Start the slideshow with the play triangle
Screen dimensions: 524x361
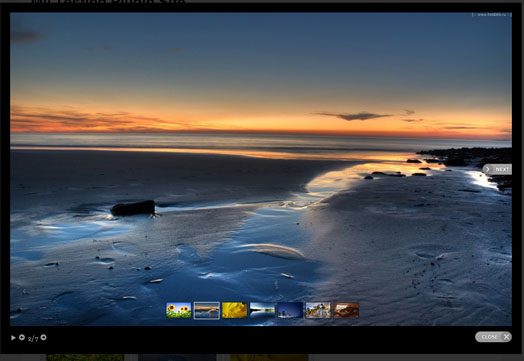coord(13,338)
